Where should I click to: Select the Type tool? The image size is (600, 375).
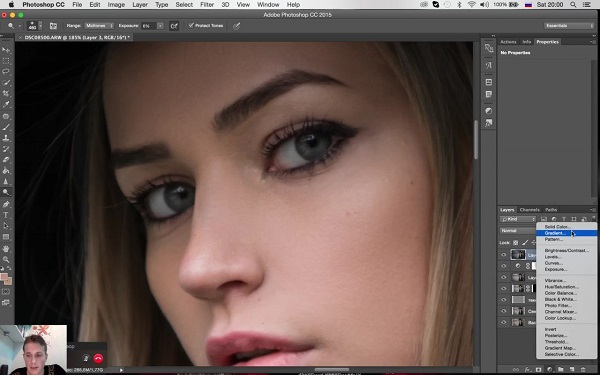pos(6,215)
